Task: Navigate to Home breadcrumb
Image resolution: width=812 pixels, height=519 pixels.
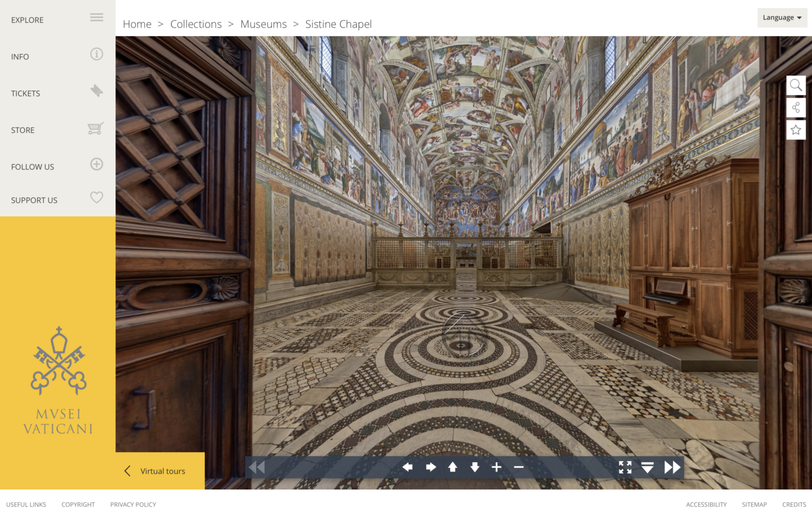Action: (x=137, y=24)
